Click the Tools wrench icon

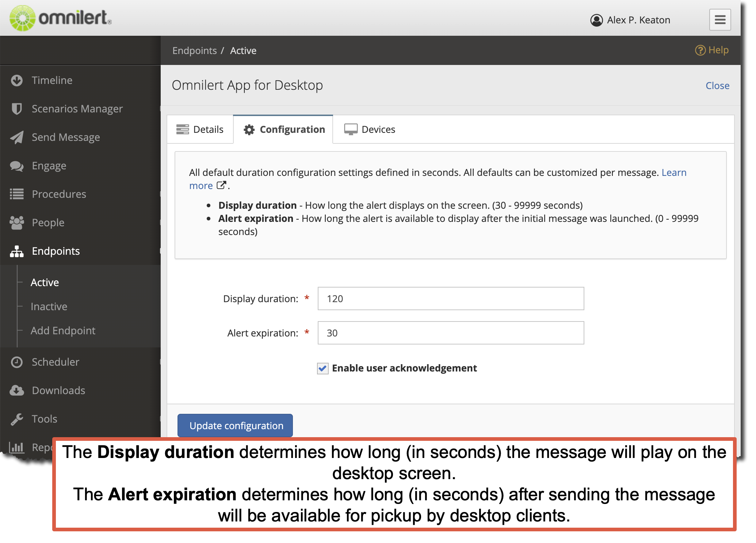pyautogui.click(x=17, y=419)
